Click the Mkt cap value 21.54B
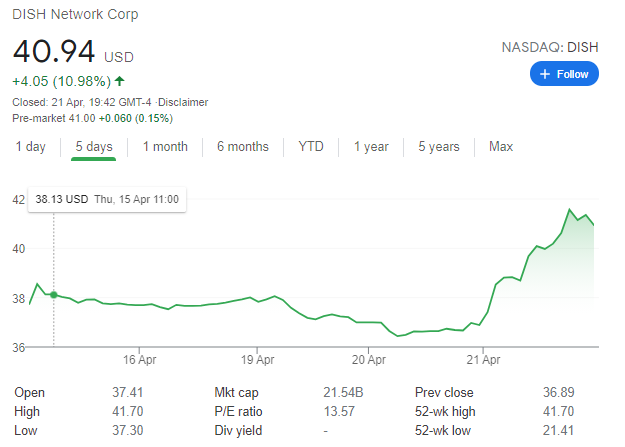 tap(343, 392)
